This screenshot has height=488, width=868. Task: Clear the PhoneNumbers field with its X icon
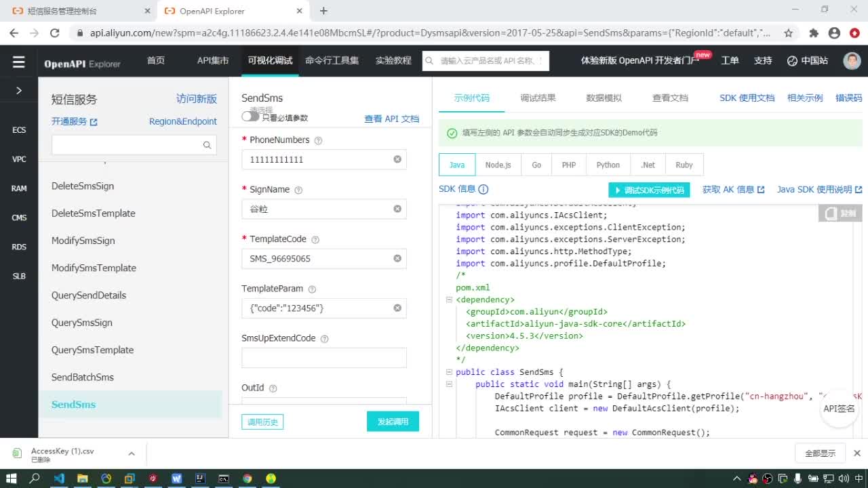397,159
